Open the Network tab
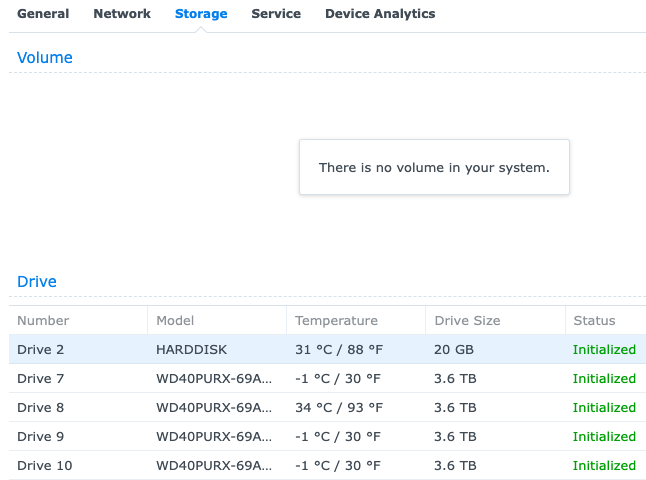Screen dimensions: 646x480 click(x=122, y=14)
